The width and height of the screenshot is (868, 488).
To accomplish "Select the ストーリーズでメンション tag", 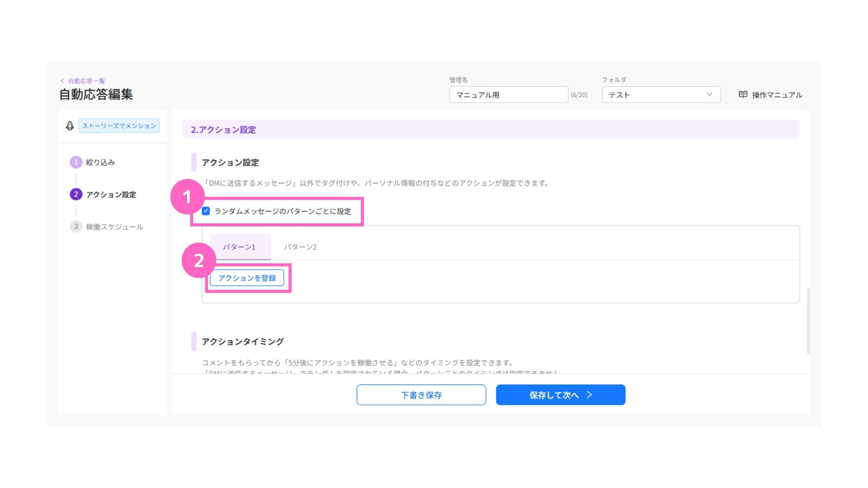I will pos(119,126).
